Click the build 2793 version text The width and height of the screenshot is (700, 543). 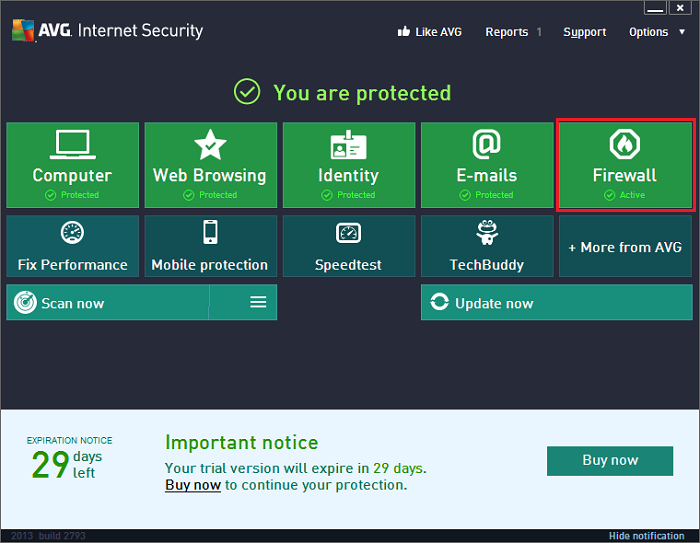click(62, 535)
